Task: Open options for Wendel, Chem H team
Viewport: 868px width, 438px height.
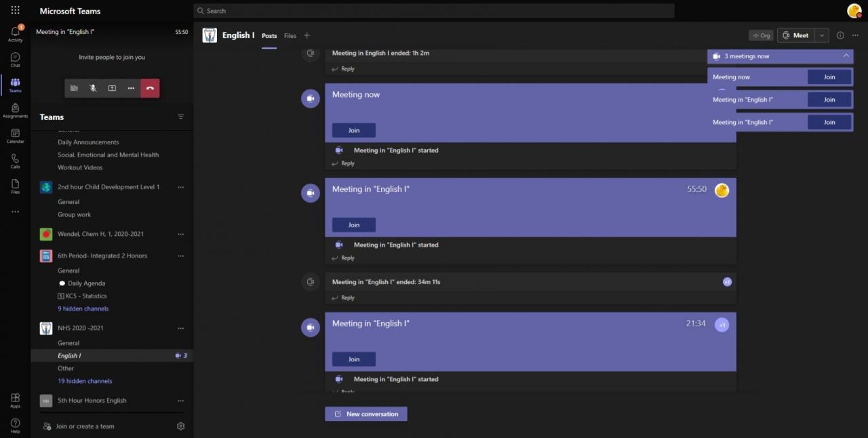Action: [x=180, y=234]
